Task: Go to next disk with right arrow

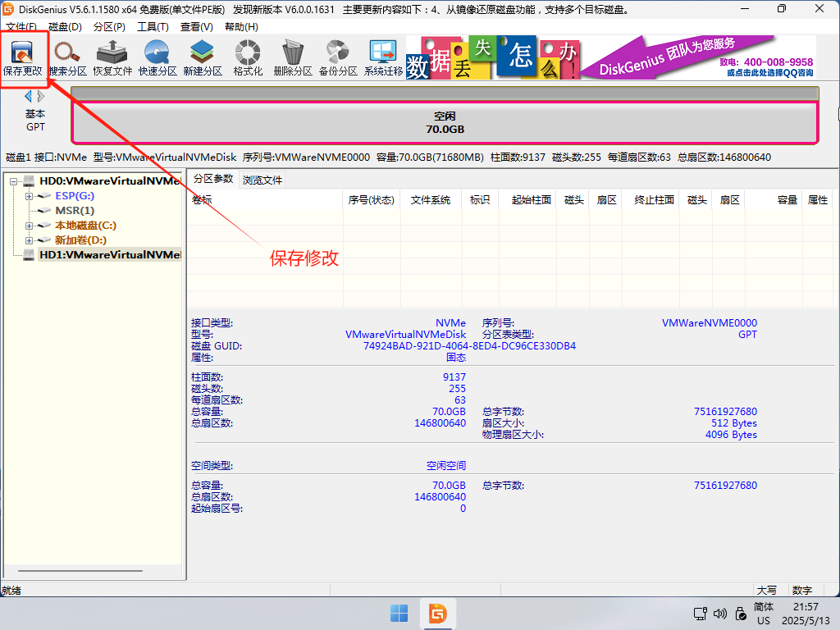Action: (41, 97)
